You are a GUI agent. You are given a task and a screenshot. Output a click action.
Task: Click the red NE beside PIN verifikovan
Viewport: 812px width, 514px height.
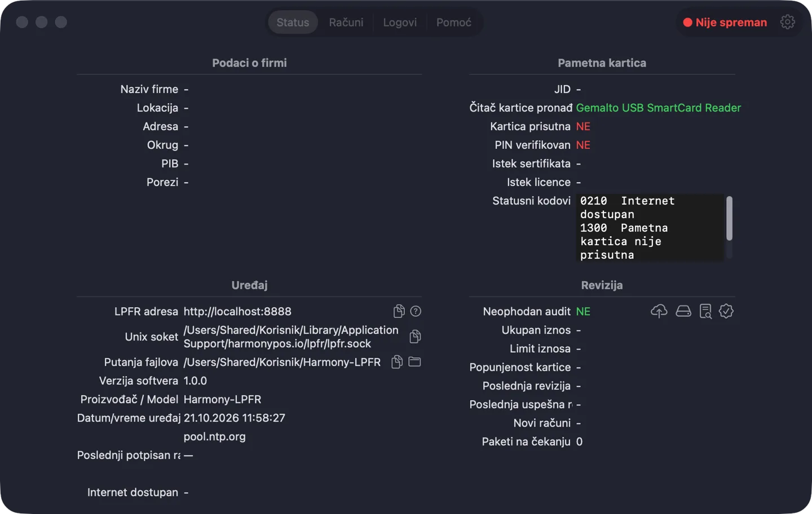583,145
